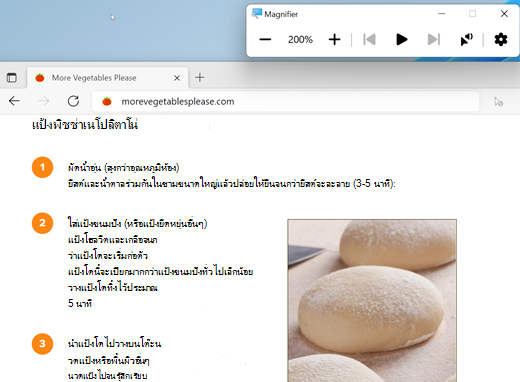
Task: Click the orange step 2 badge
Action: click(42, 223)
